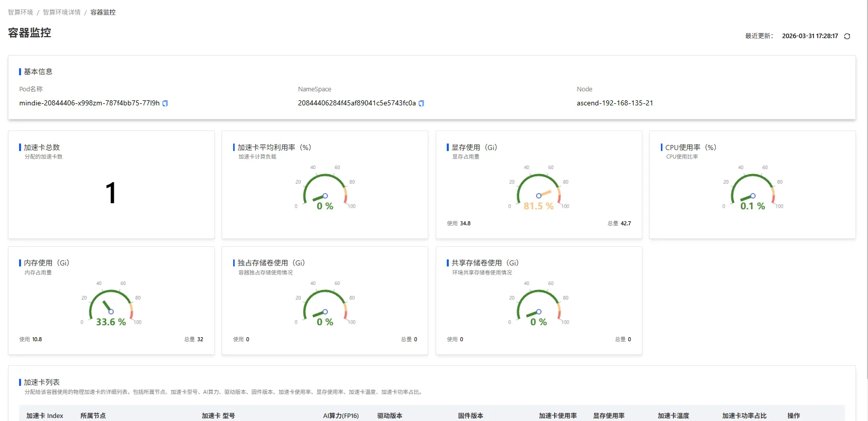Click the 所属节点 column header
Image resolution: width=868 pixels, height=421 pixels.
tap(93, 415)
